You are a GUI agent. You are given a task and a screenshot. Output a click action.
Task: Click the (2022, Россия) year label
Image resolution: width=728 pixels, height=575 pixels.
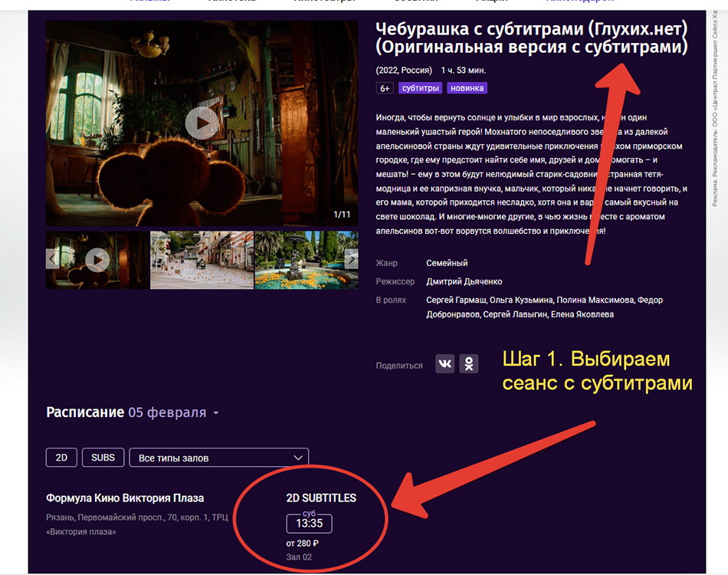tap(404, 70)
